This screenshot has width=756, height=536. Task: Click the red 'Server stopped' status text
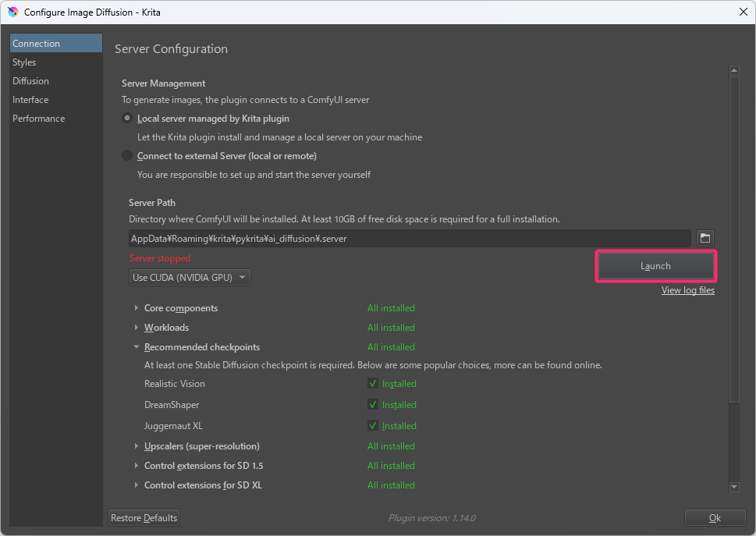coord(160,258)
